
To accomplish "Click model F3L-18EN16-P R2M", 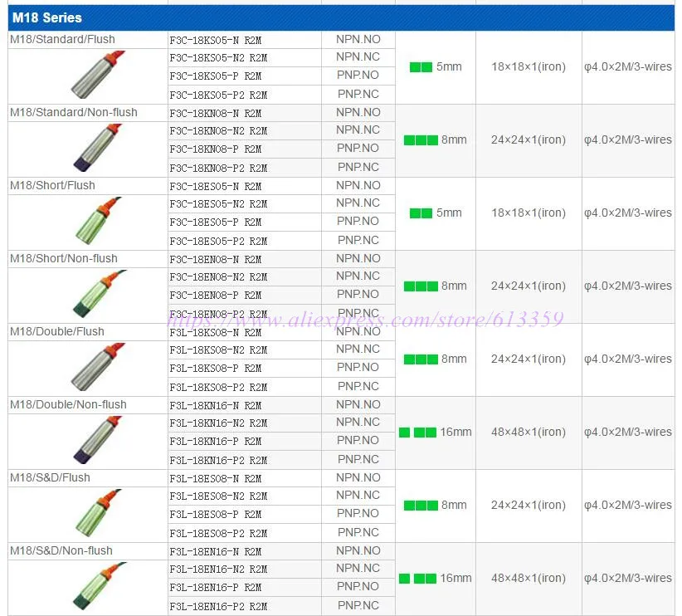I will [x=216, y=588].
